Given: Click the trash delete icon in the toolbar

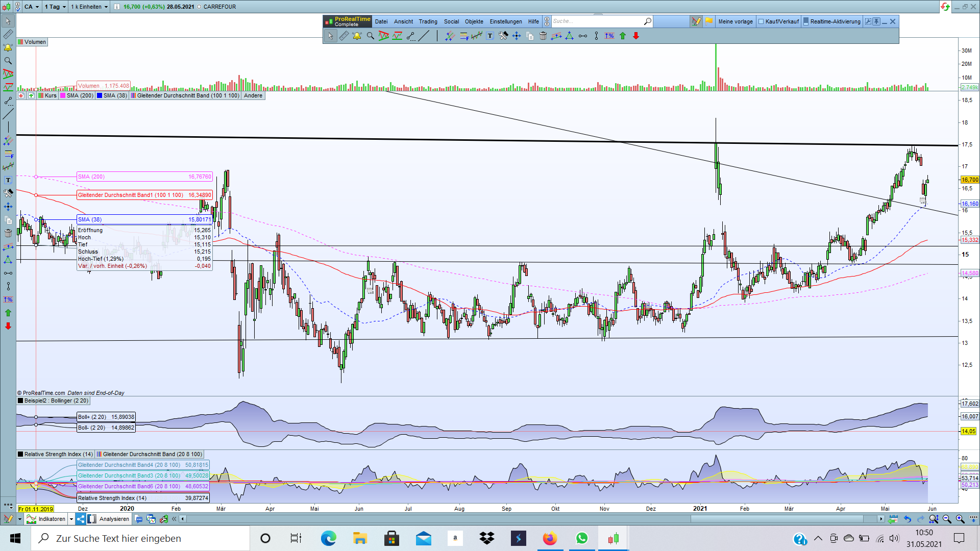Looking at the screenshot, I should (x=543, y=36).
